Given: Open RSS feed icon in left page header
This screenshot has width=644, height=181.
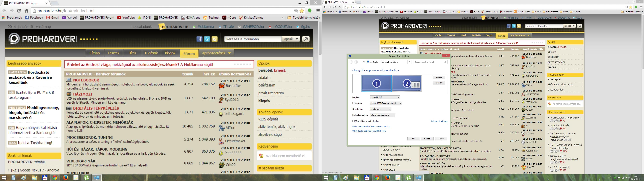Looking at the screenshot, I should (214, 39).
